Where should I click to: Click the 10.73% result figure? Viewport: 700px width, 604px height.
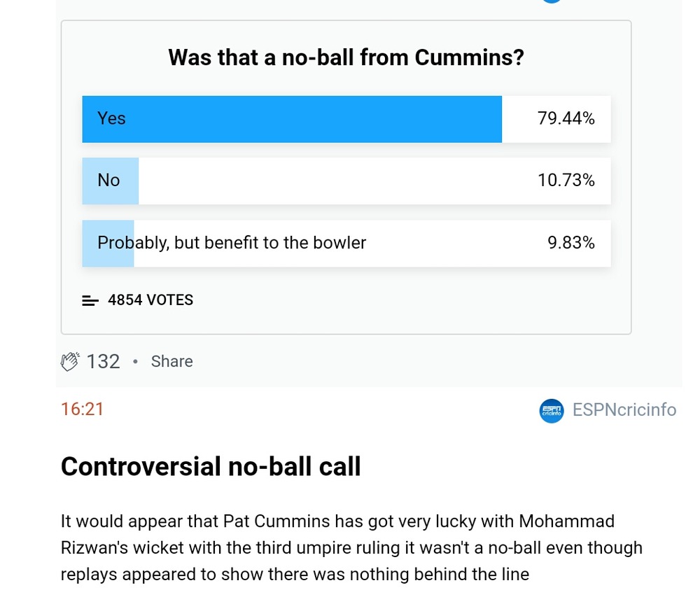pyautogui.click(x=566, y=181)
